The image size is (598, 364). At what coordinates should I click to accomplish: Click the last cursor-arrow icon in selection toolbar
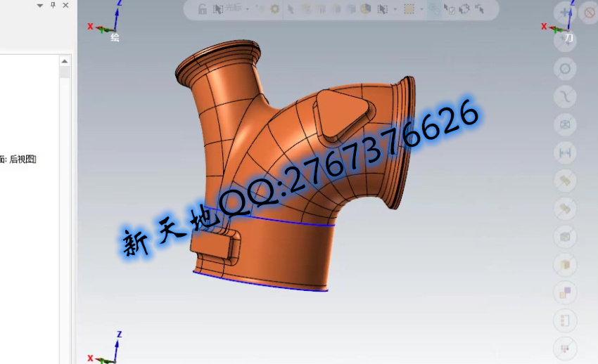(x=479, y=9)
